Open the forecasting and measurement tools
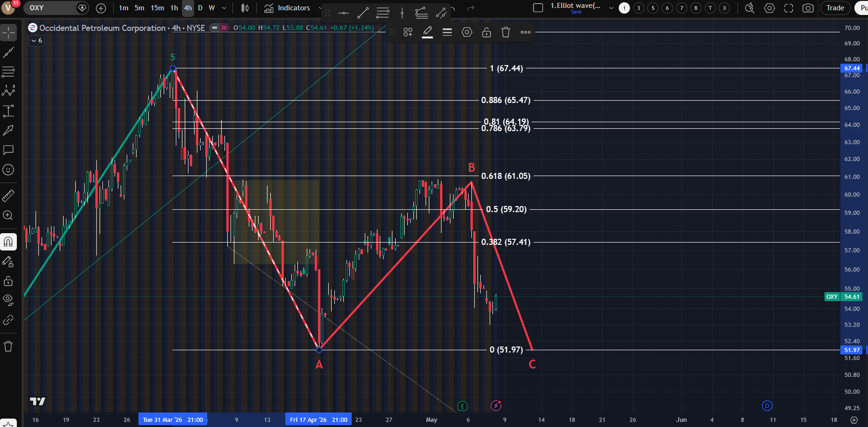 (x=8, y=111)
